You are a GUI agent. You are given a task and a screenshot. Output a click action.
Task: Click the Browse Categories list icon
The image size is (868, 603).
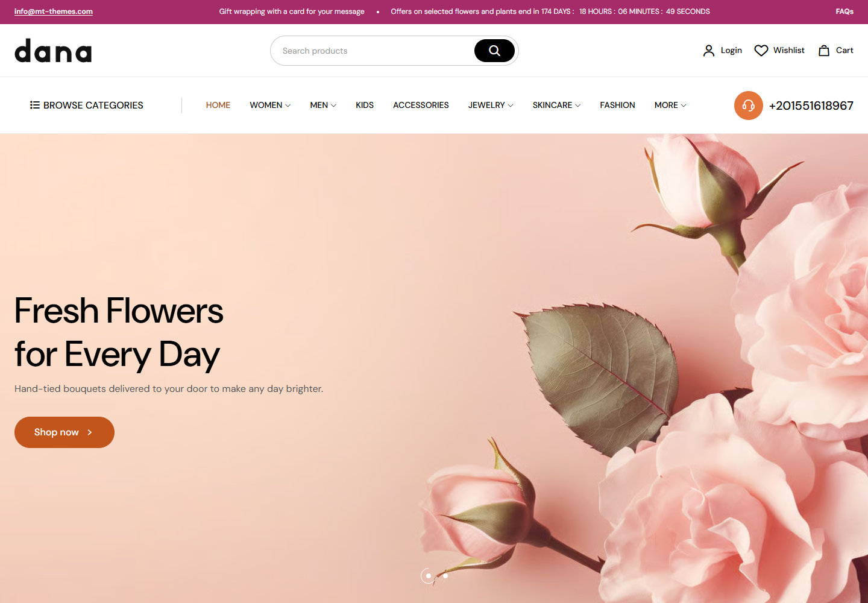35,105
